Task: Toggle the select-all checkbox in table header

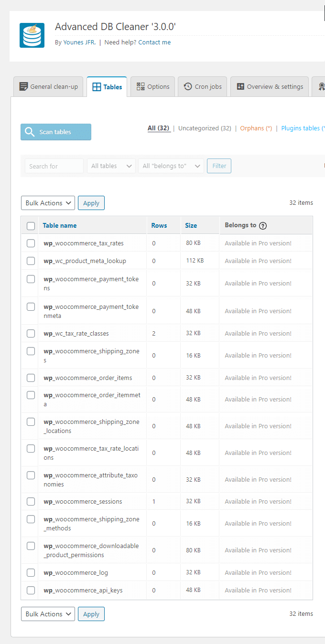Action: [31, 226]
